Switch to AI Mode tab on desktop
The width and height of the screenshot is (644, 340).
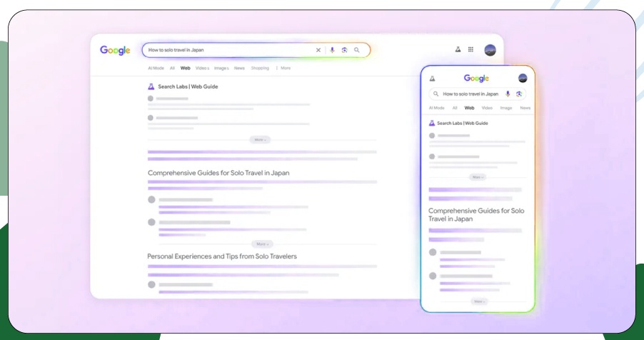pyautogui.click(x=156, y=69)
